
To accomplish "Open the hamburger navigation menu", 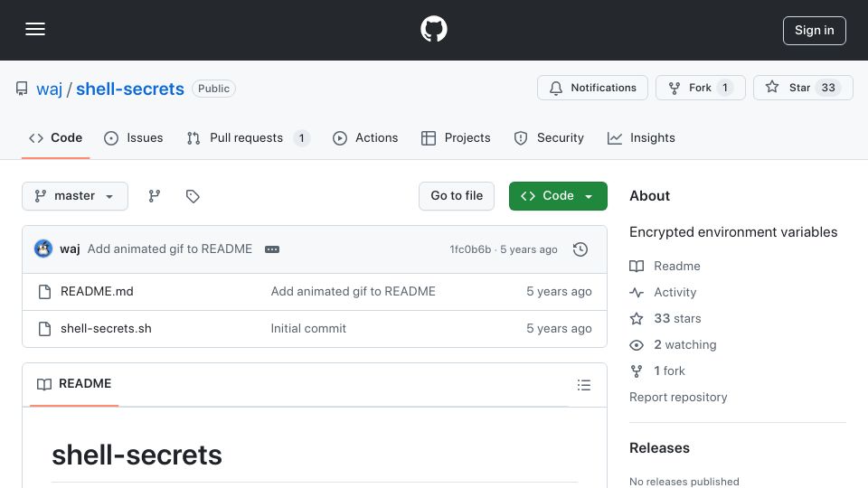I will (35, 29).
